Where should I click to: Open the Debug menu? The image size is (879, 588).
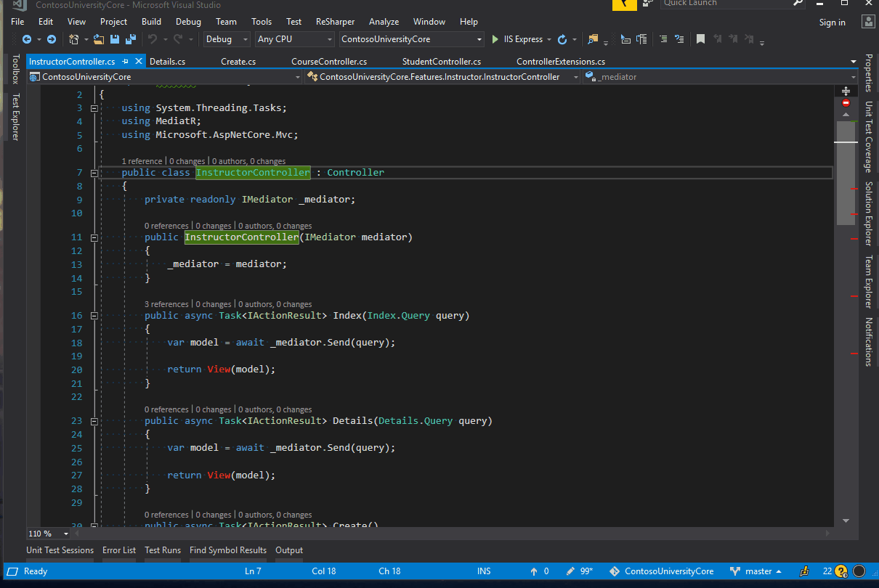(x=188, y=22)
